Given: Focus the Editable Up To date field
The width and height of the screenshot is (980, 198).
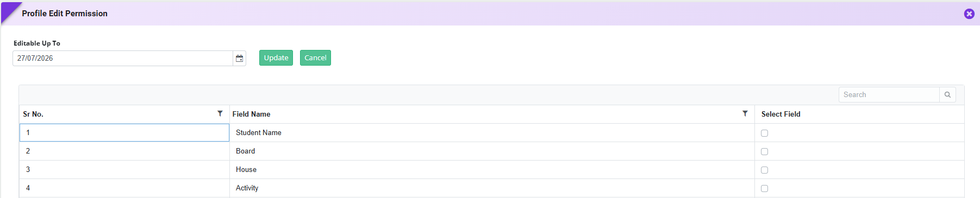Looking at the screenshot, I should pos(123,58).
